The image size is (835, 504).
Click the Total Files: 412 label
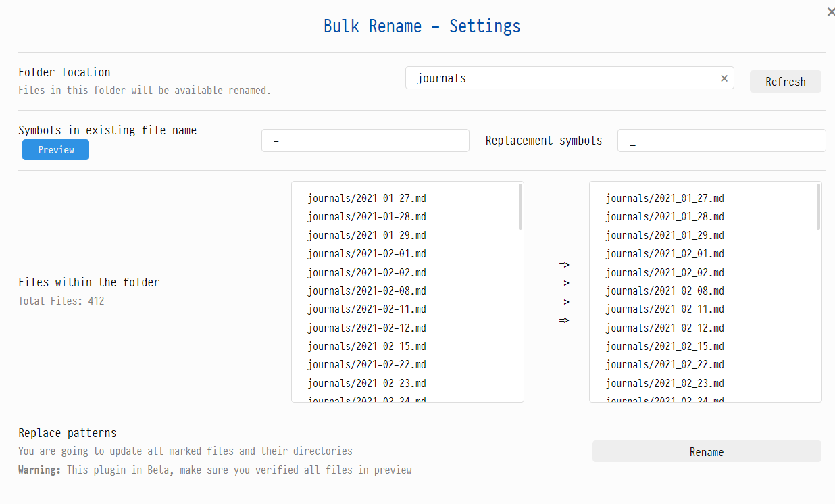pyautogui.click(x=61, y=301)
